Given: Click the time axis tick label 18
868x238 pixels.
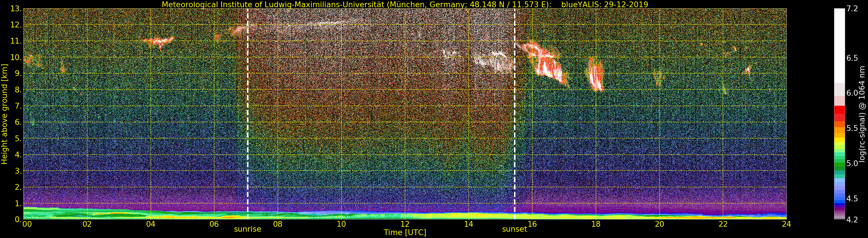Looking at the screenshot, I should 596,224.
